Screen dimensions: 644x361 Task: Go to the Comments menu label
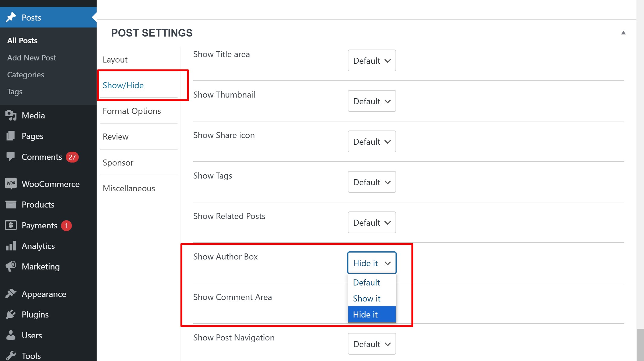(x=42, y=157)
